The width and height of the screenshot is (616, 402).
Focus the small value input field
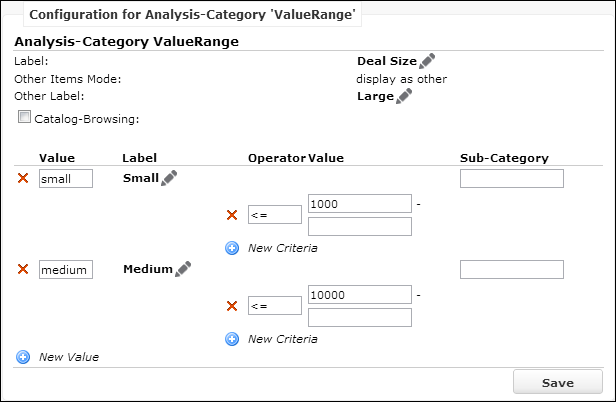point(66,178)
